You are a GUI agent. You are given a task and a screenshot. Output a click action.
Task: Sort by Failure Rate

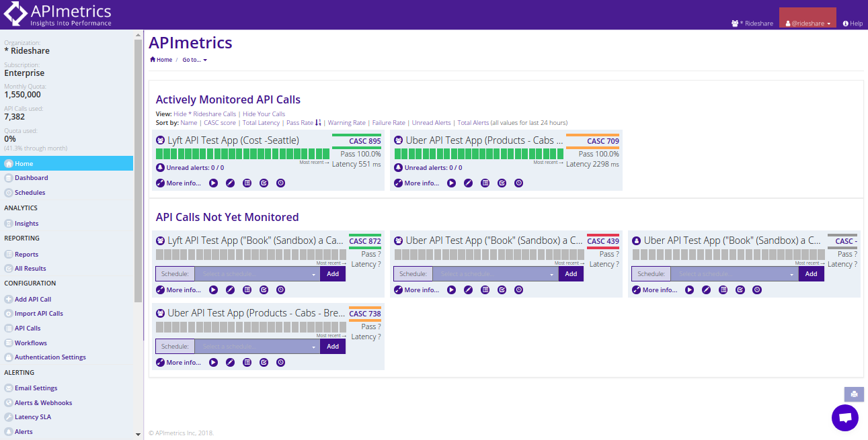coord(389,123)
